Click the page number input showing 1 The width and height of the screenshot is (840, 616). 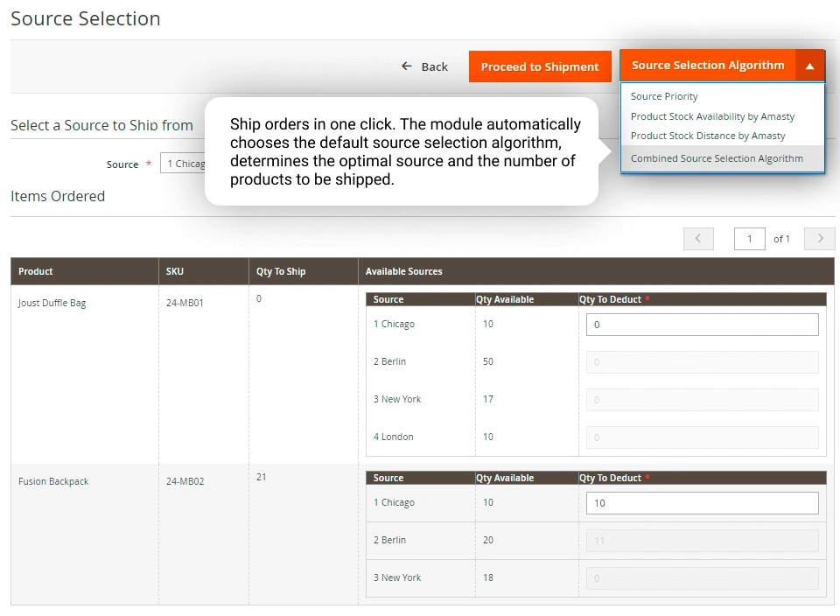(749, 238)
